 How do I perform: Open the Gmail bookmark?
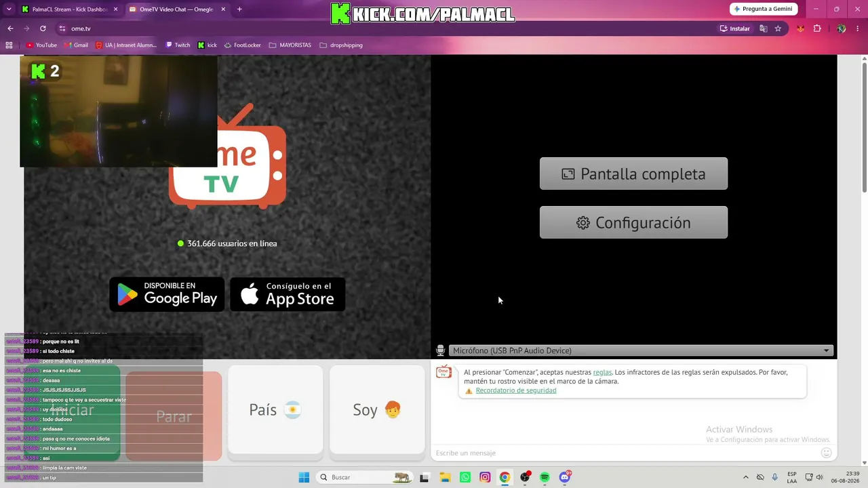point(76,45)
